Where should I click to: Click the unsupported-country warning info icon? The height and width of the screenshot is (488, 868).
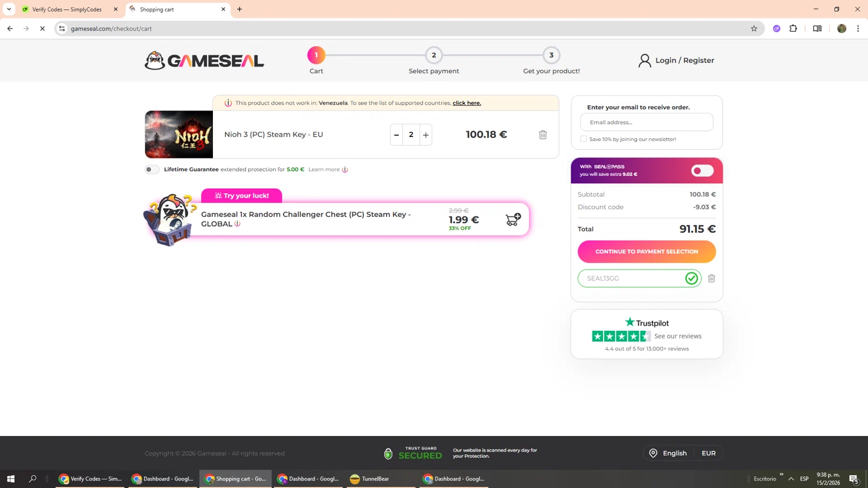[228, 103]
